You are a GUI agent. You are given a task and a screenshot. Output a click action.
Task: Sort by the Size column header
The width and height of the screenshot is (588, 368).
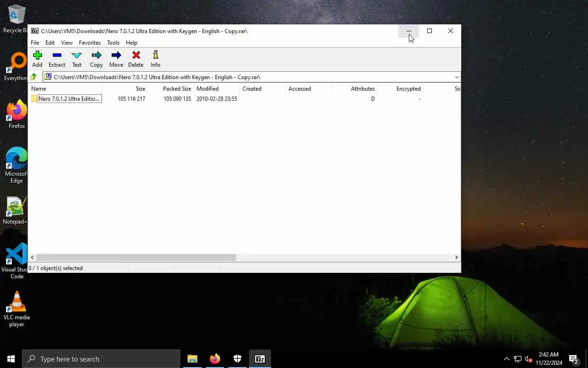(x=125, y=89)
